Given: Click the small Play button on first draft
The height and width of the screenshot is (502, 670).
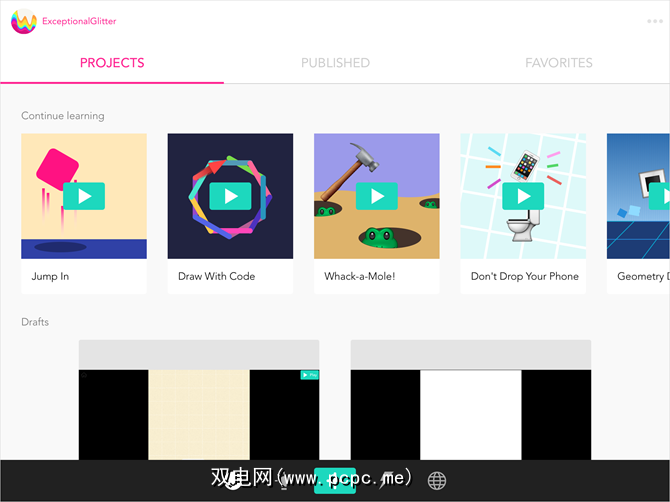Looking at the screenshot, I should click(x=309, y=375).
